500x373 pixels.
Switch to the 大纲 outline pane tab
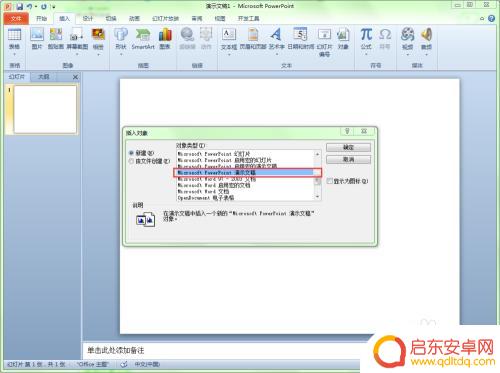click(44, 77)
